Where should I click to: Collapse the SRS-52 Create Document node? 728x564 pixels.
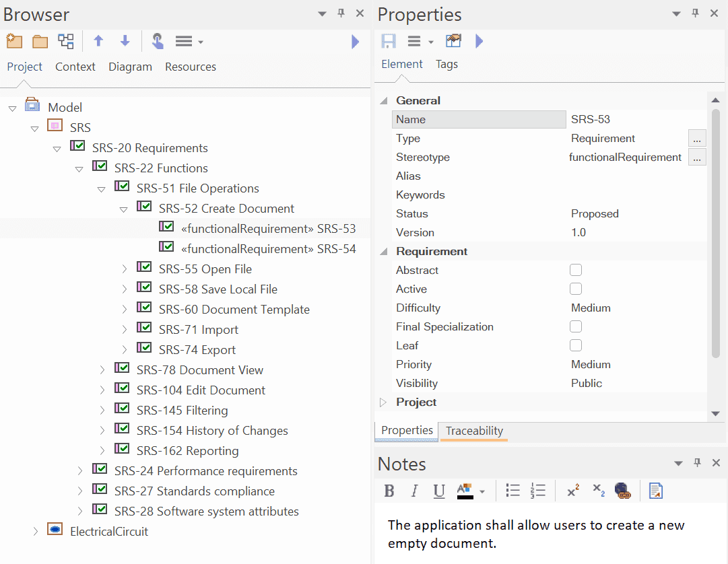click(x=124, y=208)
